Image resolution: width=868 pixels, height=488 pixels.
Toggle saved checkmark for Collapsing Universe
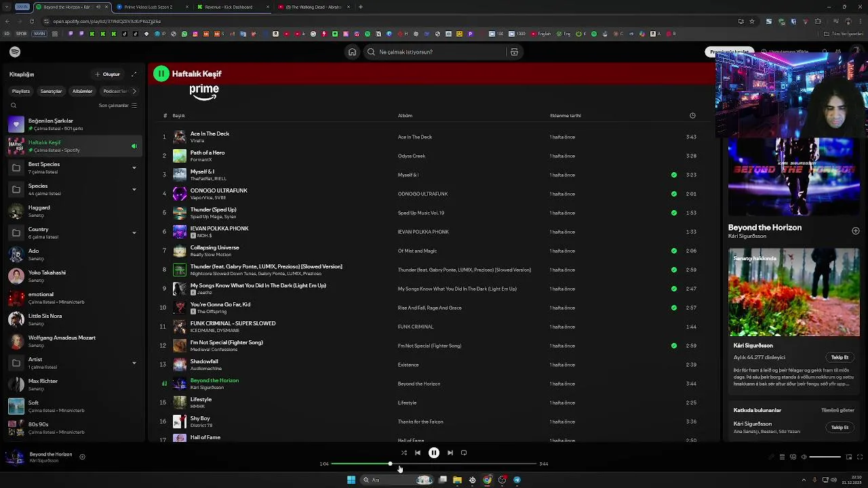[x=673, y=251]
